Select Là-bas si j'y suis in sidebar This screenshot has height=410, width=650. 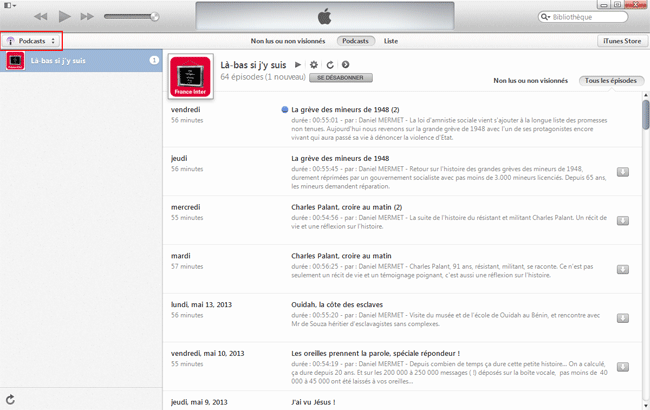81,61
